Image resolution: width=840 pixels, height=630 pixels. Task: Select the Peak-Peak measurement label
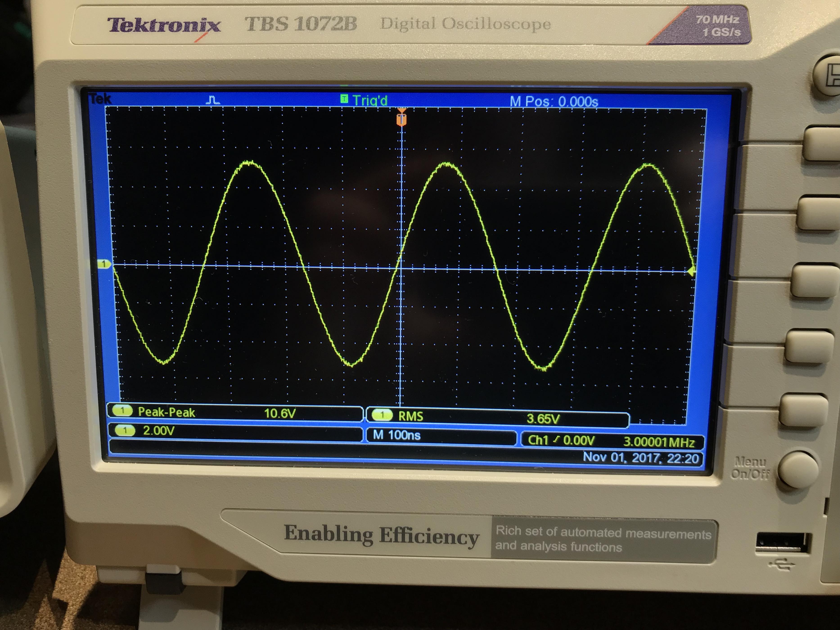166,412
